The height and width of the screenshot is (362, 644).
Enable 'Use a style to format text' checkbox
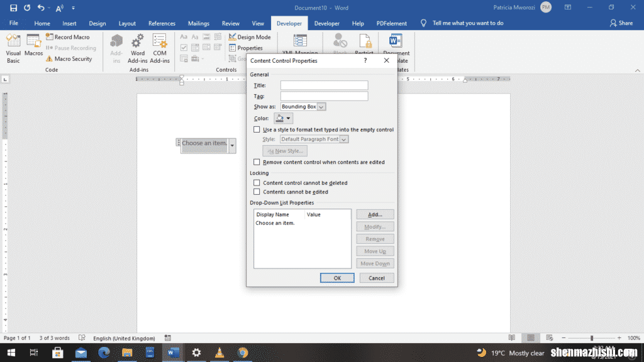coord(257,129)
